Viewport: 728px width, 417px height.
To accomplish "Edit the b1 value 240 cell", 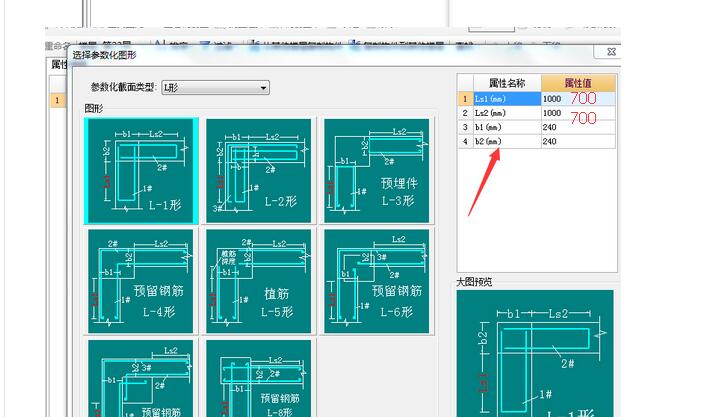I will coord(578,127).
